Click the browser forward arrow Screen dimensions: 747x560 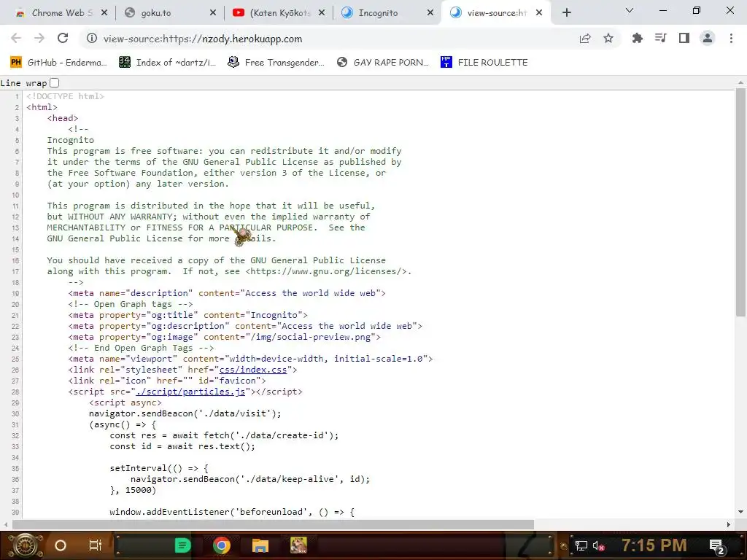[x=39, y=39]
